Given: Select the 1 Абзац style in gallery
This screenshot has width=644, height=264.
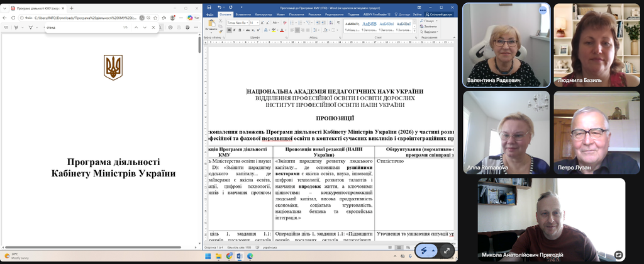Looking at the screenshot, I should tap(352, 26).
